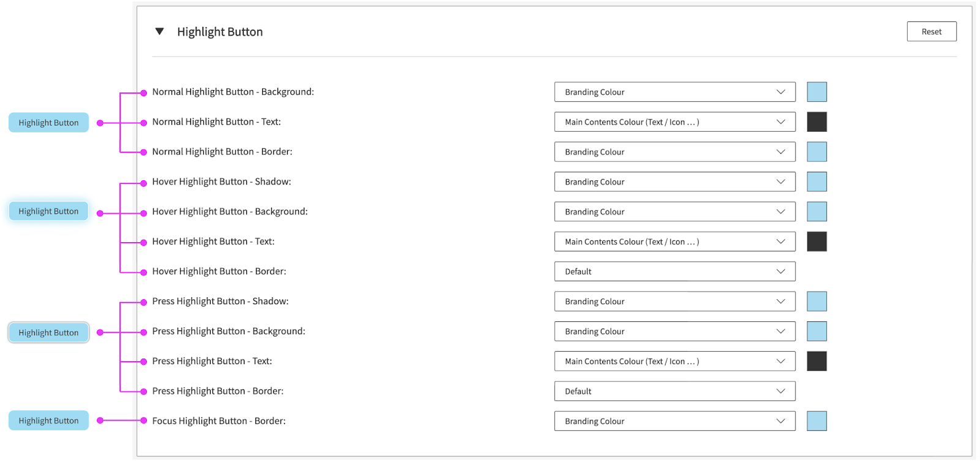Collapse the Highlight Button section triangle
The height and width of the screenshot is (464, 980).
159,31
